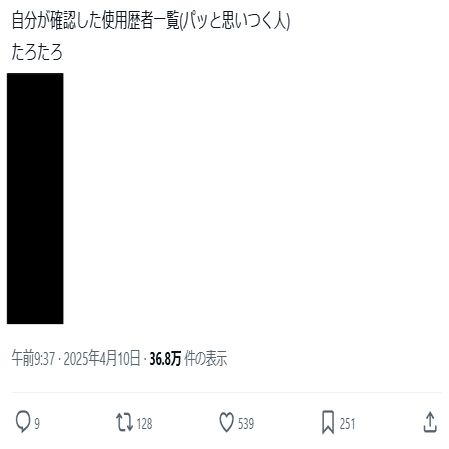The image size is (449, 449).
Task: Open the tall black attached image
Action: click(x=35, y=198)
